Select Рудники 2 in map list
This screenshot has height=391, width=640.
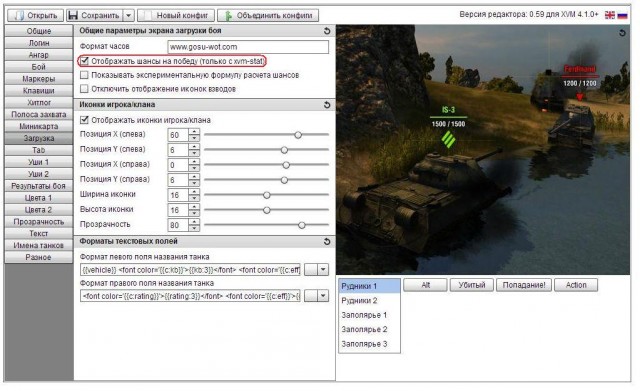pyautogui.click(x=369, y=301)
